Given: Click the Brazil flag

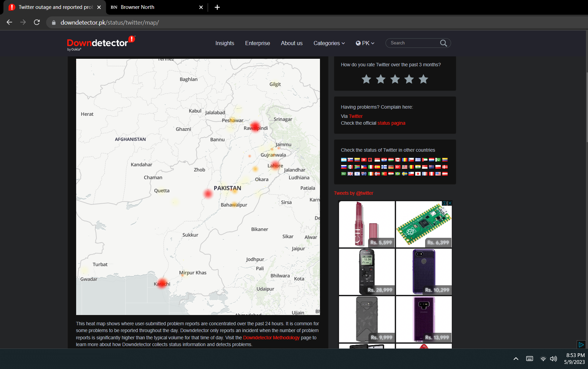Looking at the screenshot, I should tap(398, 174).
